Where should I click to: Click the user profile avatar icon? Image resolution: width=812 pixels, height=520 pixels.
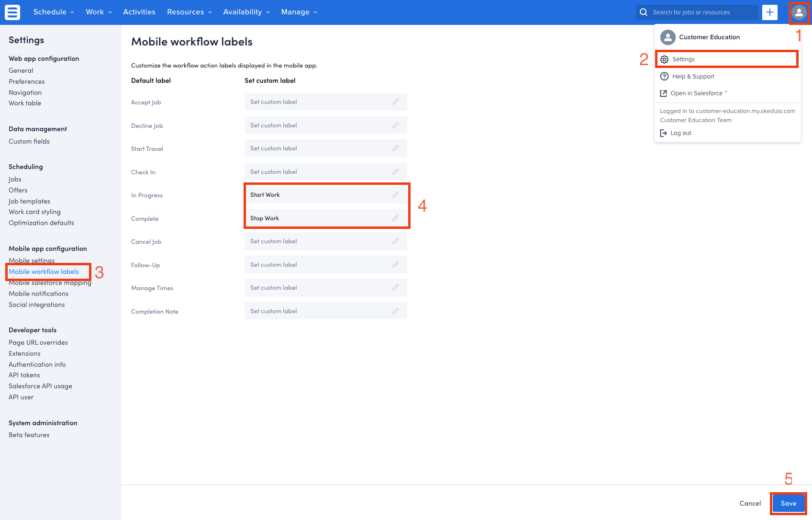pos(799,12)
